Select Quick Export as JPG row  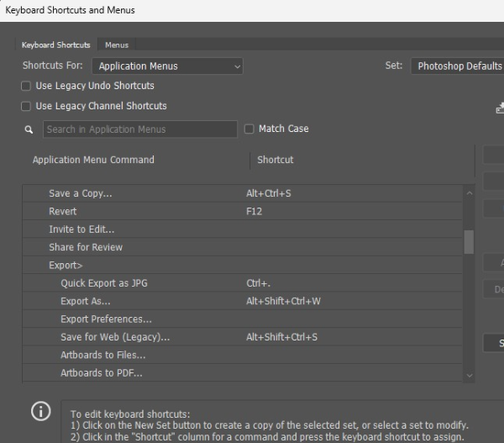click(243, 283)
